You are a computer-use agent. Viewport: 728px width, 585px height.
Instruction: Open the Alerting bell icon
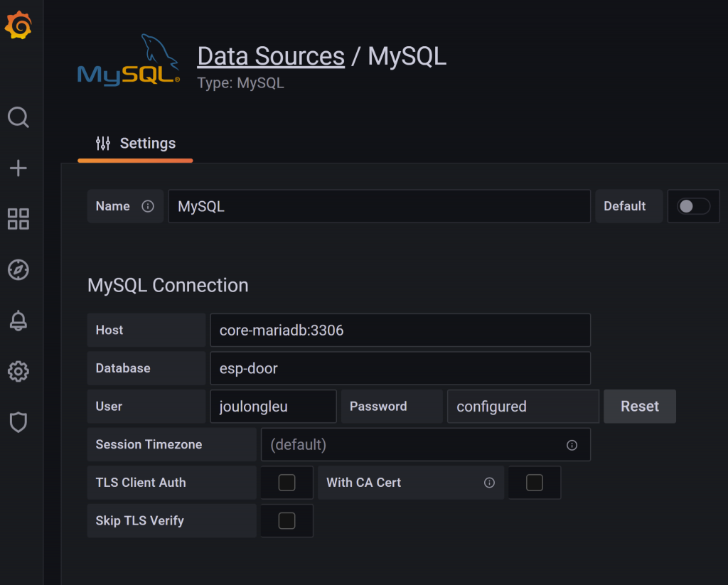point(18,321)
